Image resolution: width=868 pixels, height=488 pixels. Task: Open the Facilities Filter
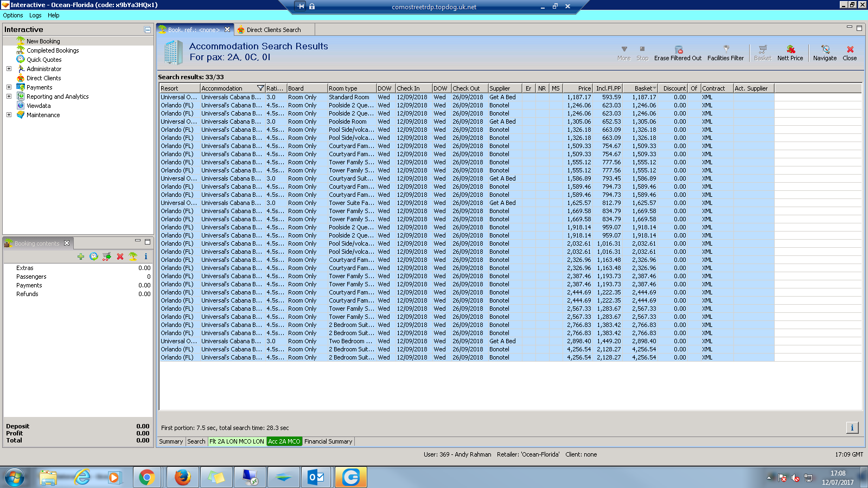pos(725,53)
